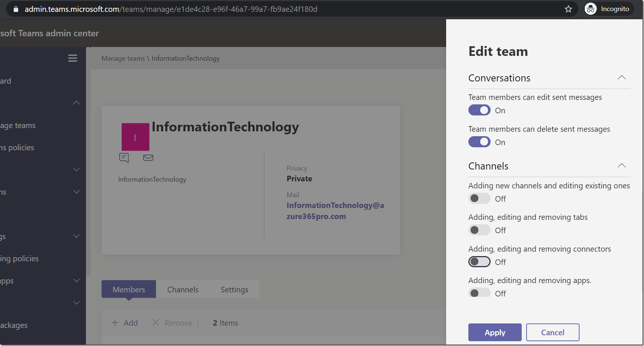Viewport: 644px width, 346px height.
Task: Click the Manage teams breadcrumb link
Action: (123, 58)
